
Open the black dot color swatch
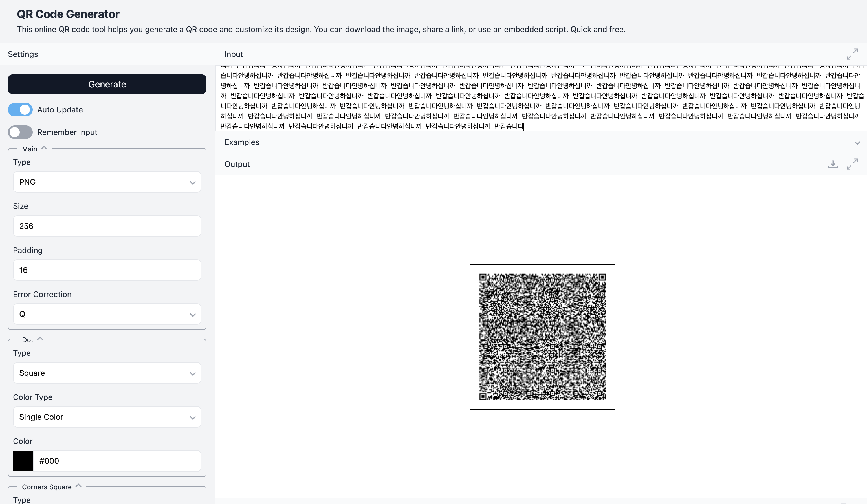[23, 461]
